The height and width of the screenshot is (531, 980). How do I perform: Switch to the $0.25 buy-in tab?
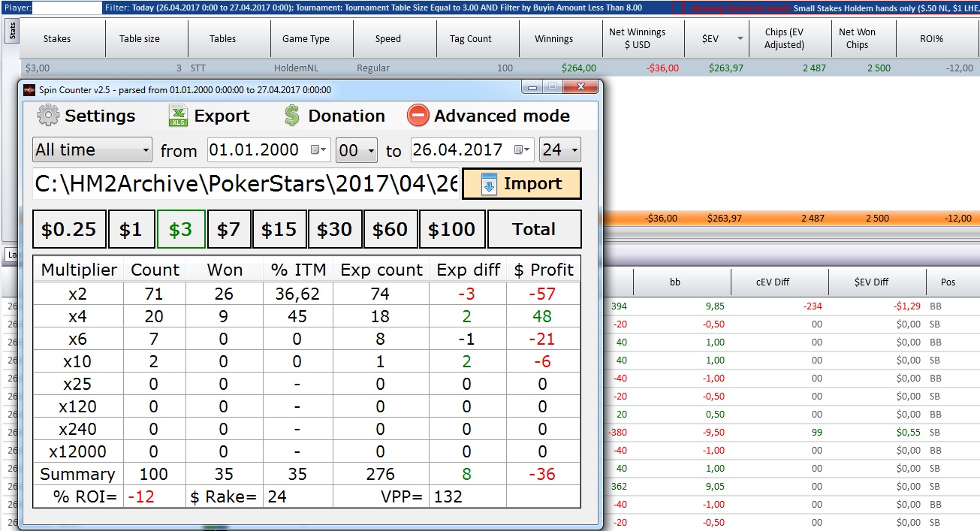pyautogui.click(x=68, y=229)
